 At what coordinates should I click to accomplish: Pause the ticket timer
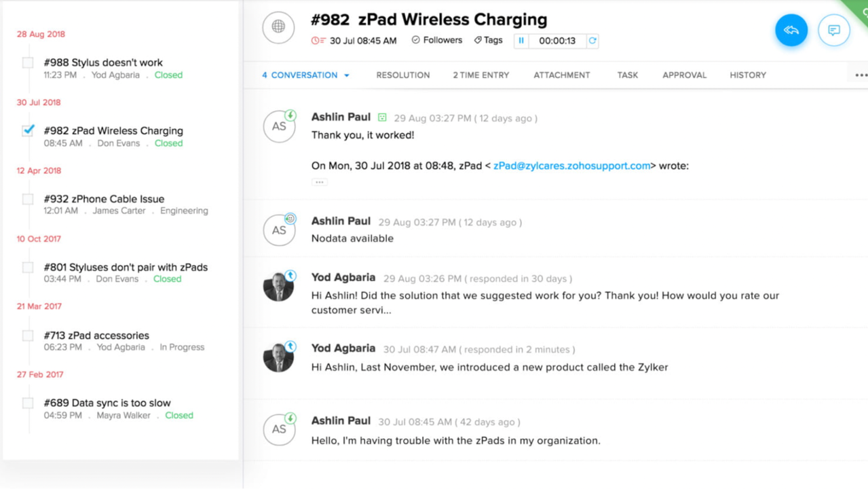tap(521, 41)
